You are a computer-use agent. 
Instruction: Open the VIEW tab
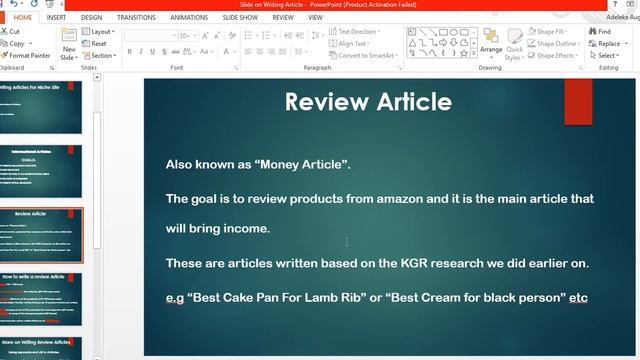315,18
